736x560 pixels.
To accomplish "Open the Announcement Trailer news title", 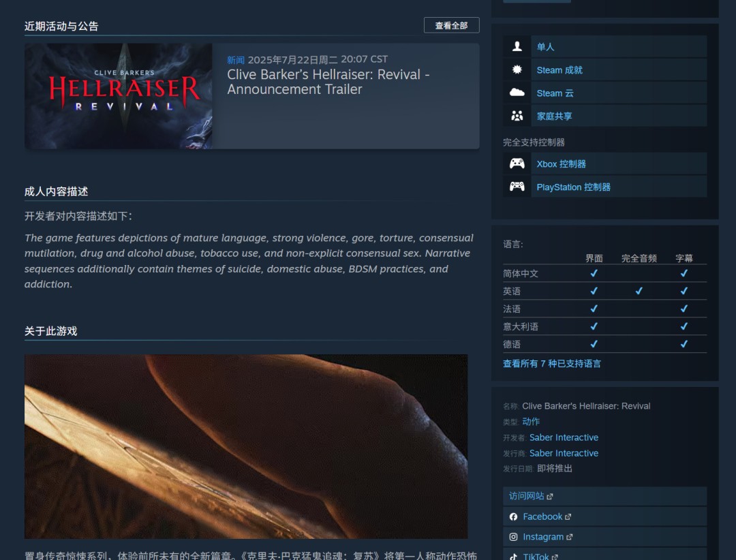I will pyautogui.click(x=328, y=82).
